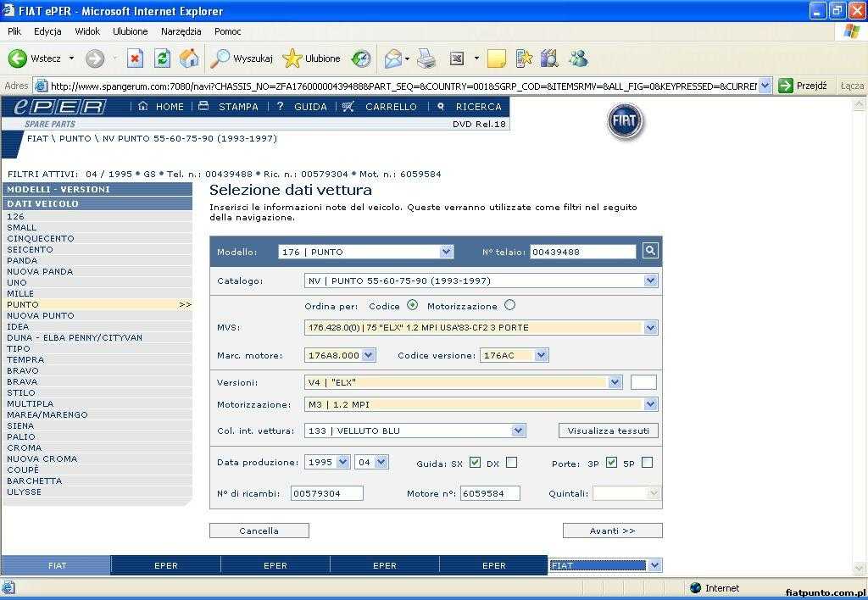Expand the Versioni dropdown
This screenshot has height=600, width=868.
click(x=615, y=382)
